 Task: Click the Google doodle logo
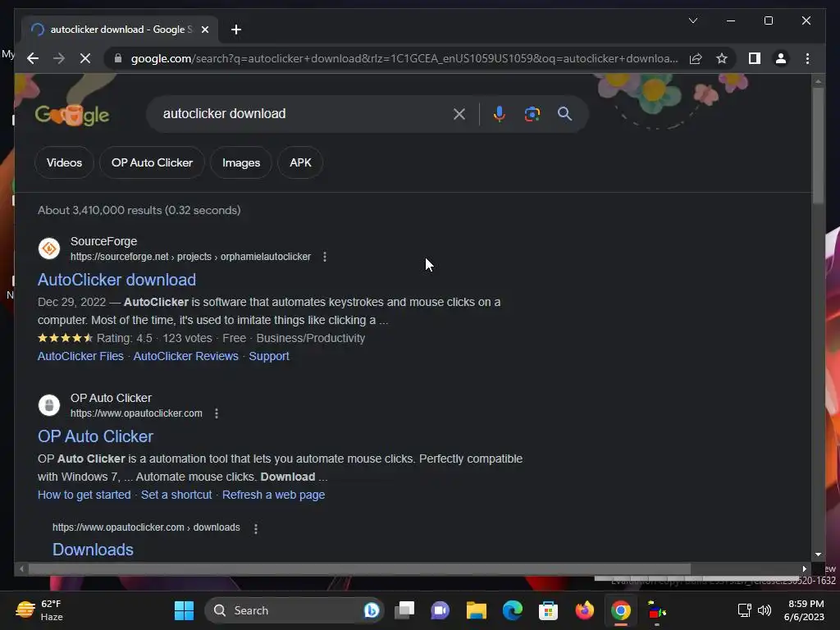(x=72, y=114)
